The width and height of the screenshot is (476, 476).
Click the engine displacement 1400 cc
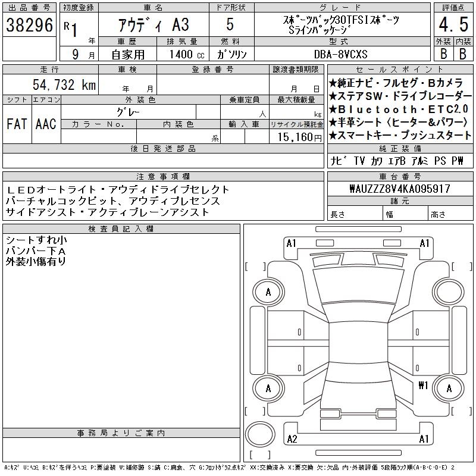(x=187, y=55)
